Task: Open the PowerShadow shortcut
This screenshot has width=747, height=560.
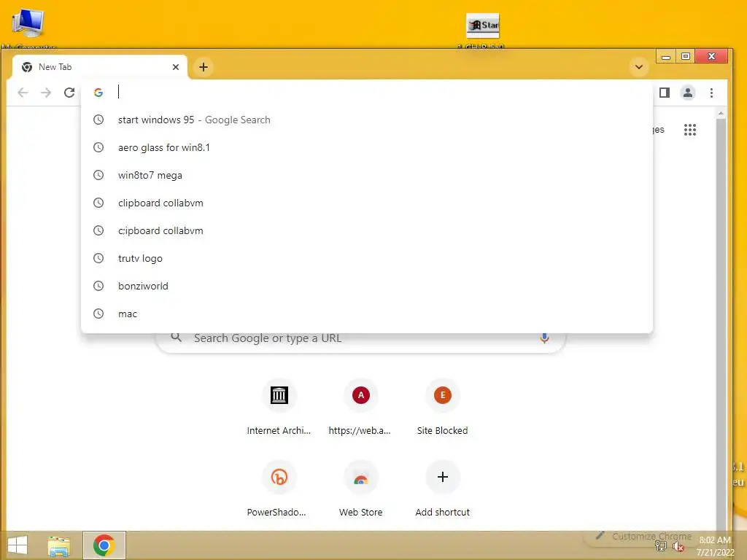Action: tap(279, 489)
